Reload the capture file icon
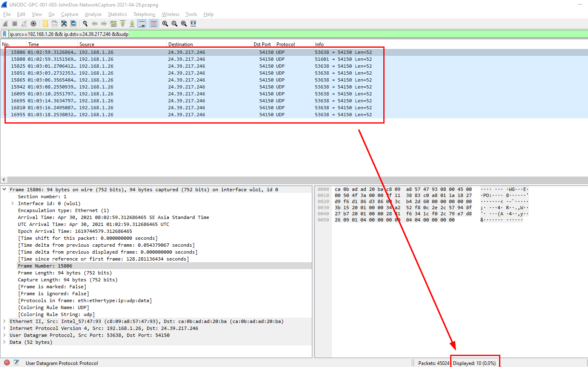Viewport: 588px width, 367px height. 73,24
